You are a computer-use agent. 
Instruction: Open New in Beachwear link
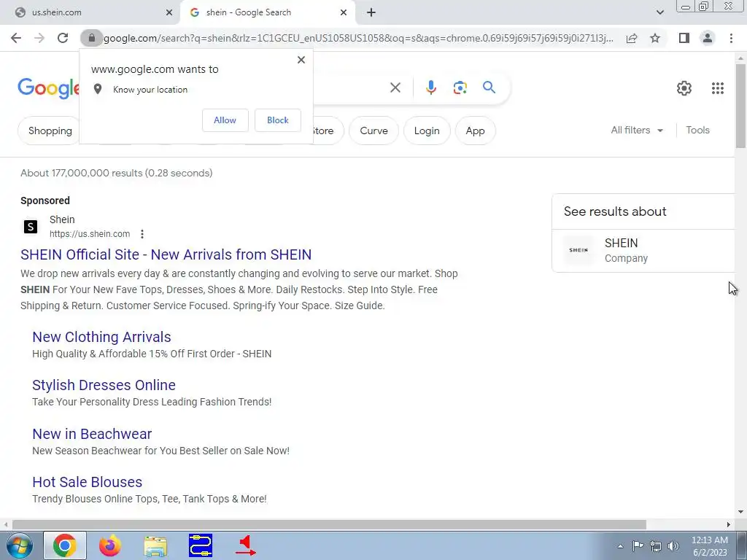click(92, 434)
